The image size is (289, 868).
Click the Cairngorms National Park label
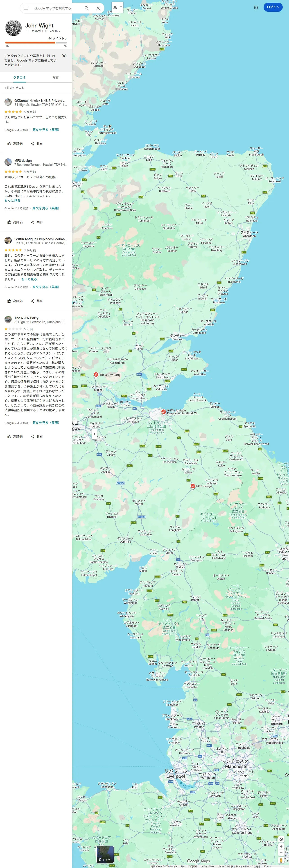[x=129, y=251]
